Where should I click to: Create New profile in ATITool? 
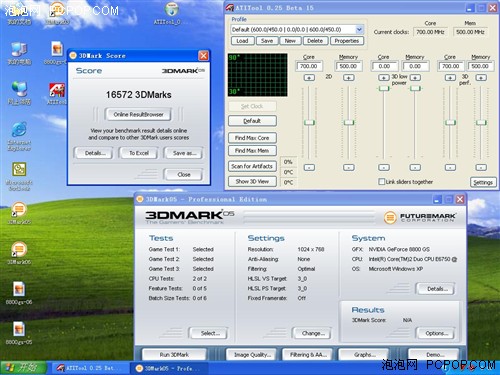point(290,41)
